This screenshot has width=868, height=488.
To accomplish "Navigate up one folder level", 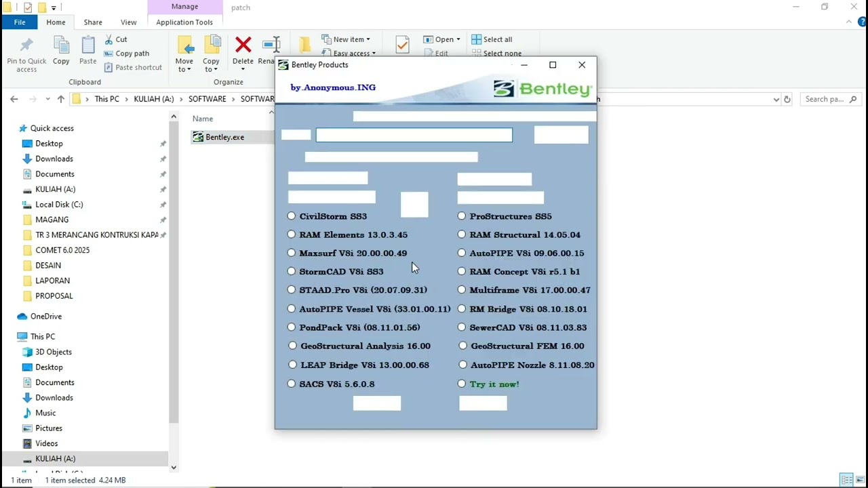I will 60,99.
